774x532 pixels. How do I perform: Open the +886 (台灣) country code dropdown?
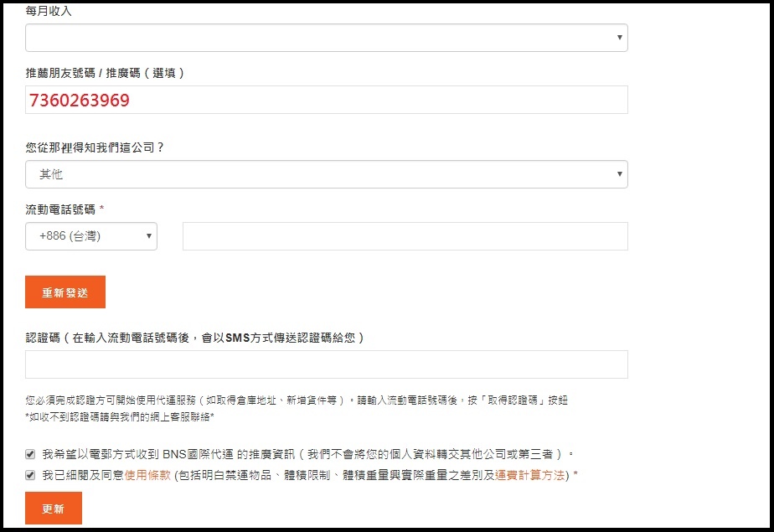pos(91,236)
